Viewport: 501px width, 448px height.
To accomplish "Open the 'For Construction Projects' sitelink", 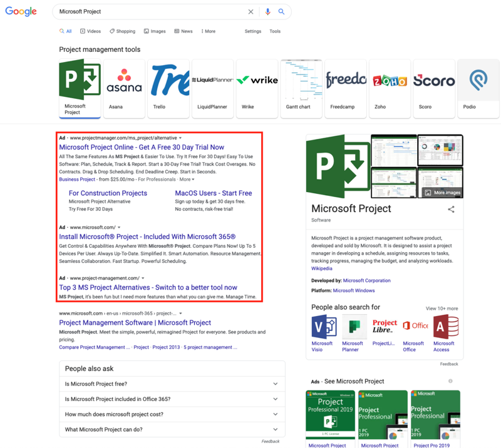I will [x=108, y=193].
